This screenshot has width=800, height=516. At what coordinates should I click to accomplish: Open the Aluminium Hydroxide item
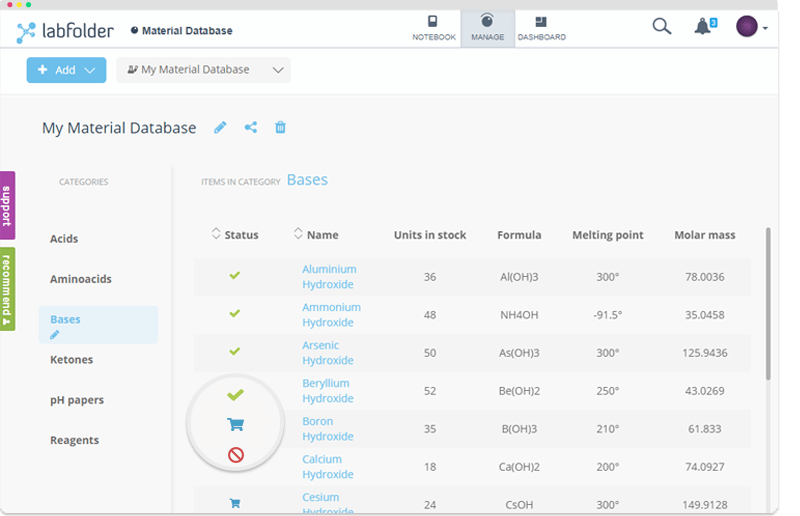click(x=329, y=277)
